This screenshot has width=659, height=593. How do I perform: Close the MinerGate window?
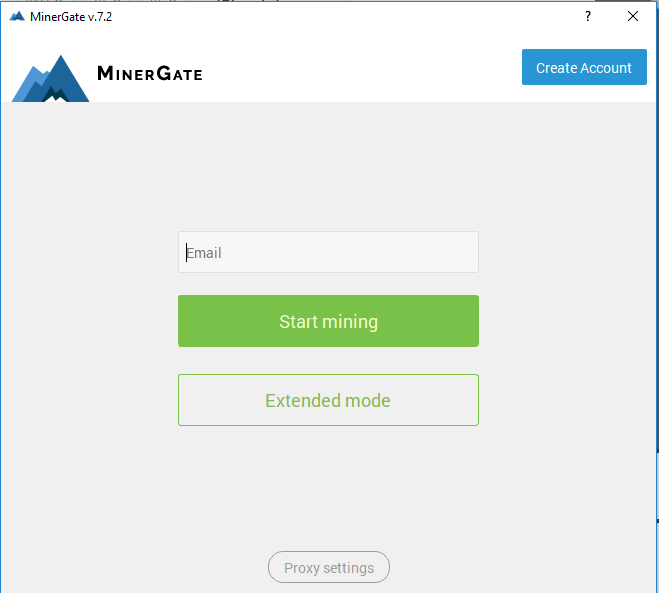click(633, 16)
